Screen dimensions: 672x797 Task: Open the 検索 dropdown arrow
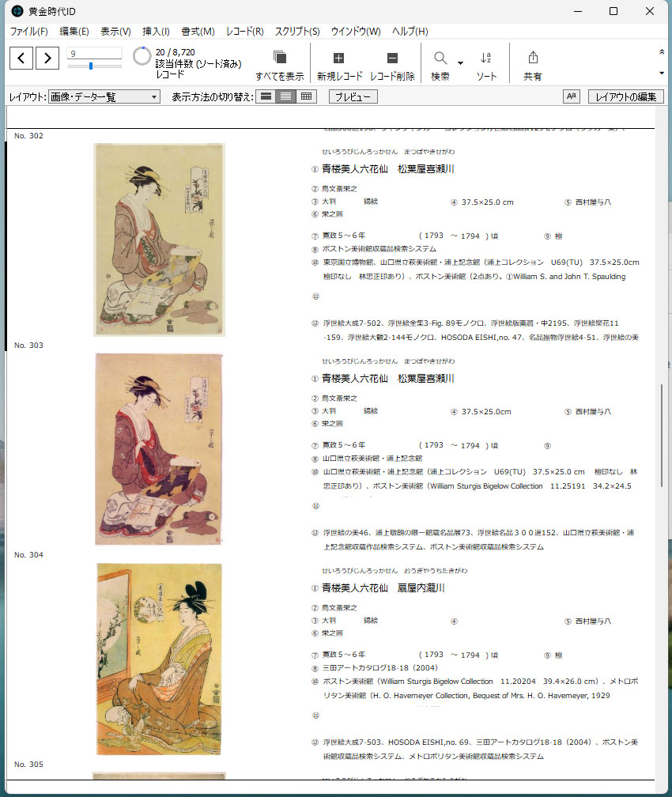coord(461,63)
